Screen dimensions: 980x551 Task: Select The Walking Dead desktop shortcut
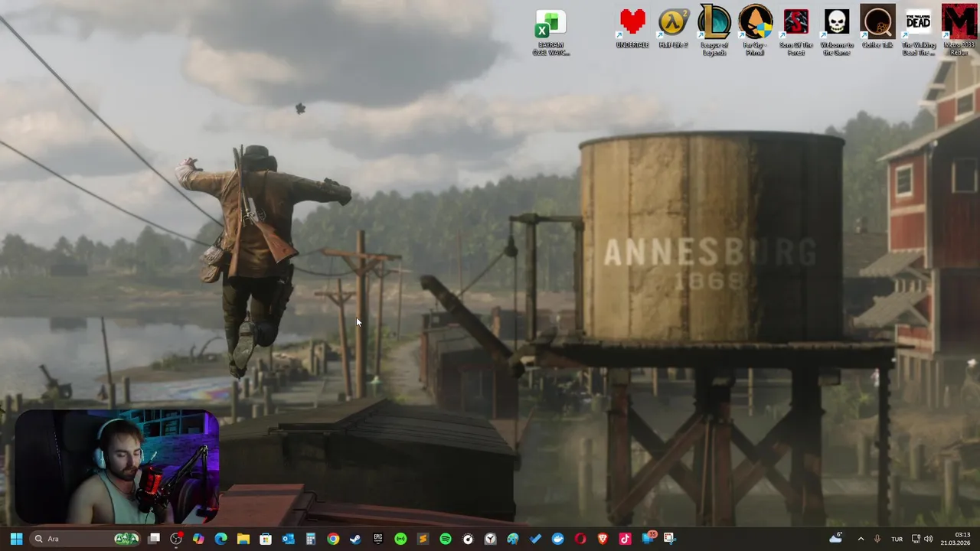(918, 32)
